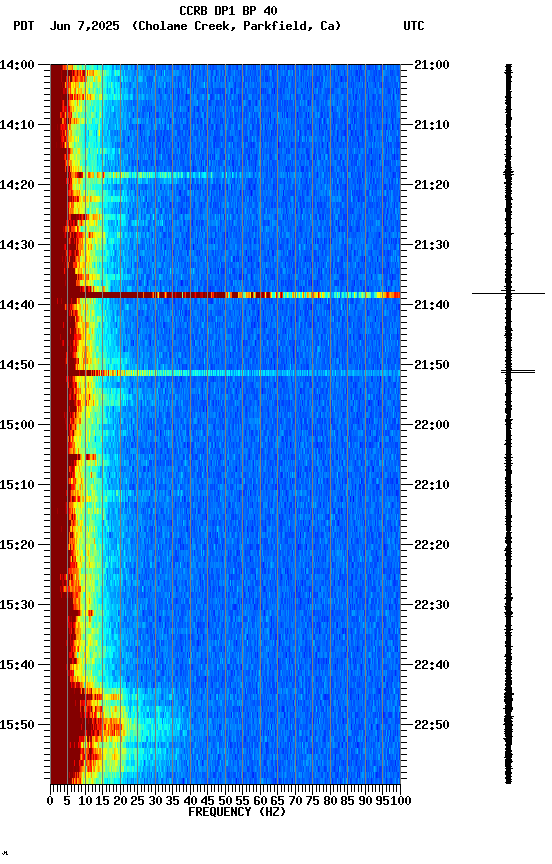Click the 'FREQUENCY (HZ)' axis label
Screen dimensions: 552x864
coord(237,812)
